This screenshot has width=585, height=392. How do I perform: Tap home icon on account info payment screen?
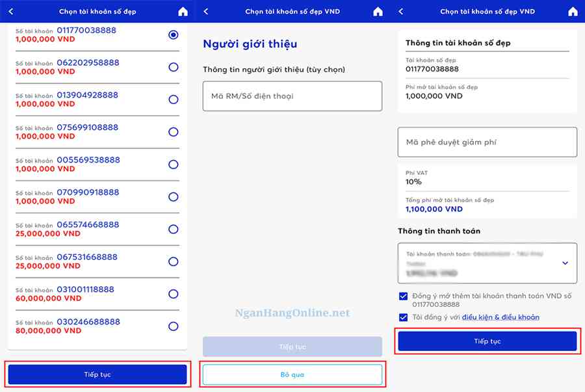[x=573, y=12]
